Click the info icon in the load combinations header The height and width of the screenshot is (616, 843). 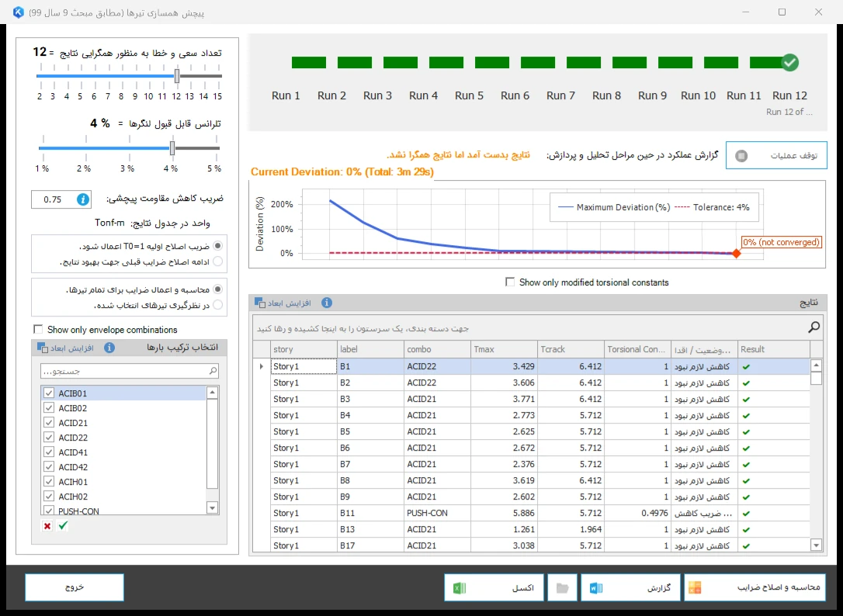coord(109,348)
